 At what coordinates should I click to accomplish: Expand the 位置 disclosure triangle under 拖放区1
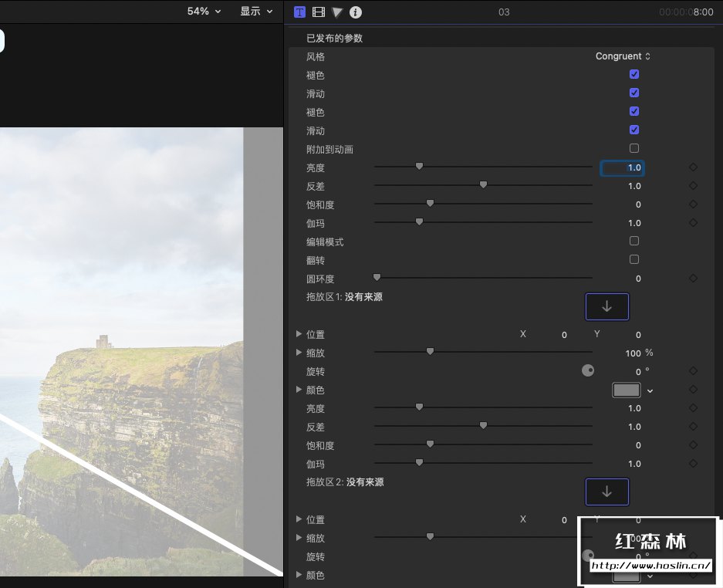[x=299, y=334]
